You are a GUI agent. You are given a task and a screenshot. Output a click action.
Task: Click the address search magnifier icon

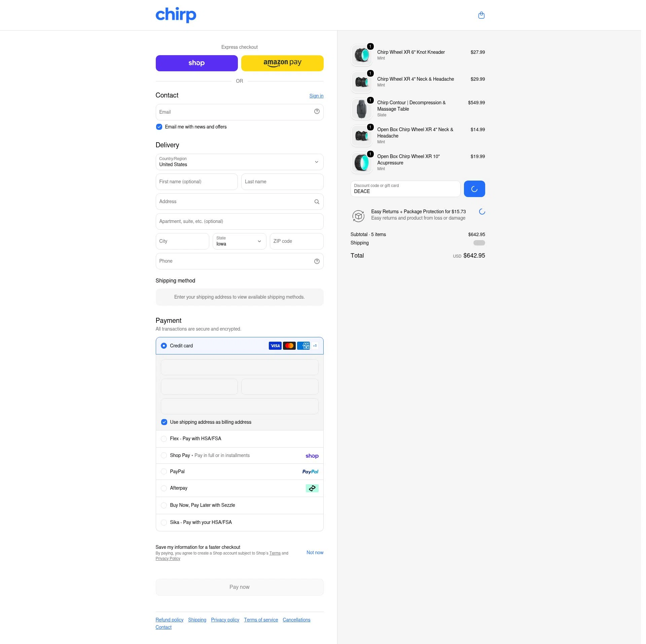pos(317,202)
